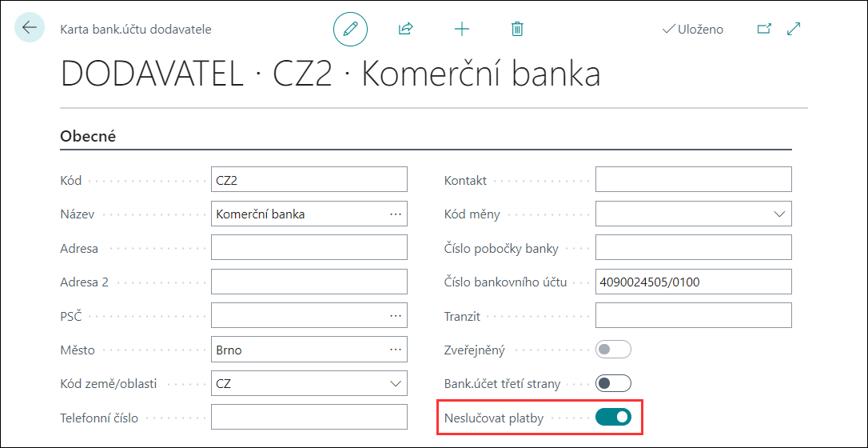Screen dimensions: 868x448
Task: Click the expand page arrows icon
Action: [x=794, y=29]
